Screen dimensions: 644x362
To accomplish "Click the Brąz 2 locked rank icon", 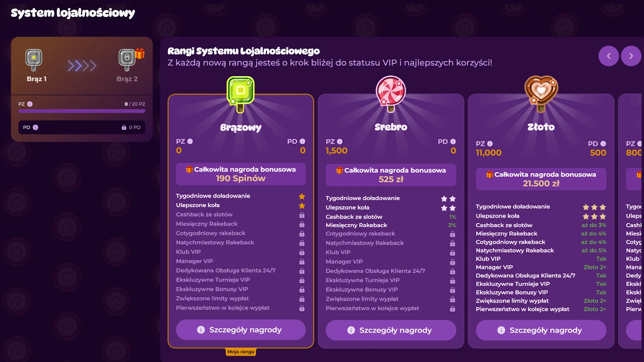I will pyautogui.click(x=127, y=60).
